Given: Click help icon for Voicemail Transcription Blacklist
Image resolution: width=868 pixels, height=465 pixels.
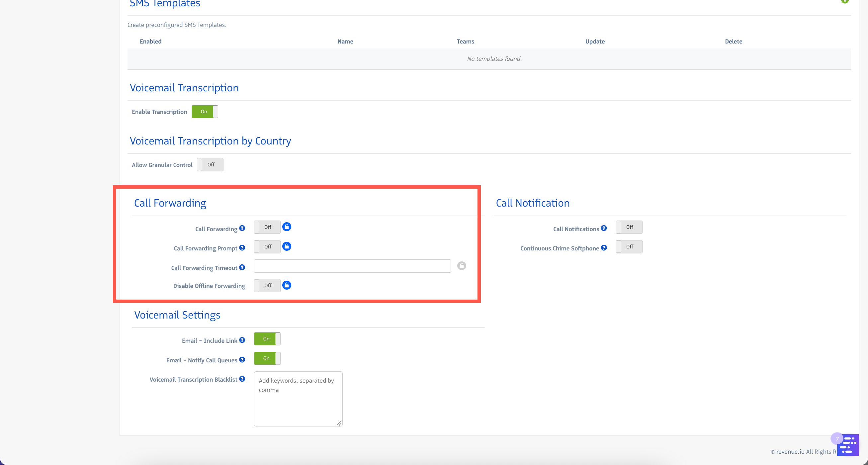Looking at the screenshot, I should (x=242, y=379).
